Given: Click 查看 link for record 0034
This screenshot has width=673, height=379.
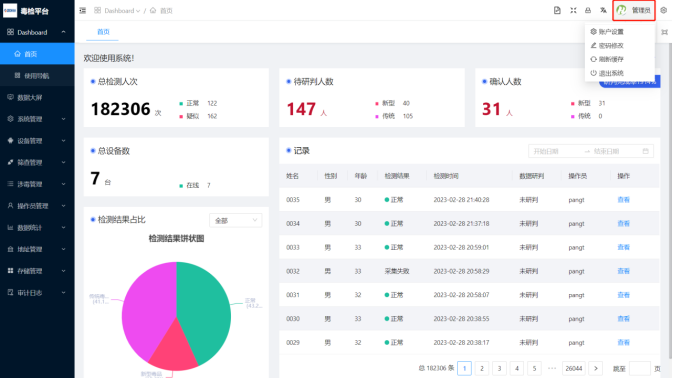Looking at the screenshot, I should (623, 223).
